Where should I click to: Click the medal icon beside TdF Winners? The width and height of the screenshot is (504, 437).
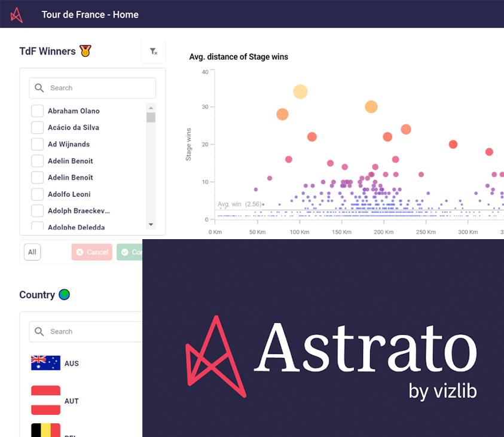tap(86, 51)
